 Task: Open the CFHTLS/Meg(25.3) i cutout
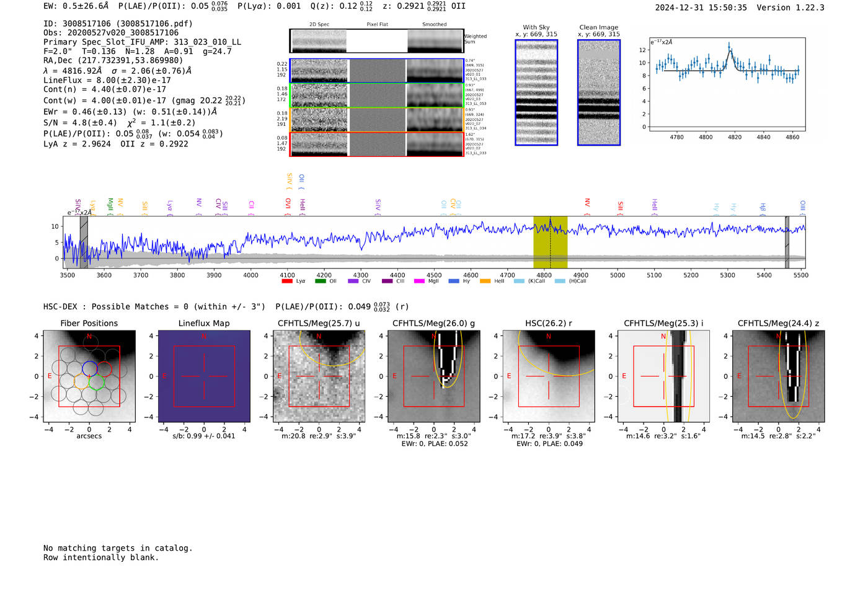(663, 376)
